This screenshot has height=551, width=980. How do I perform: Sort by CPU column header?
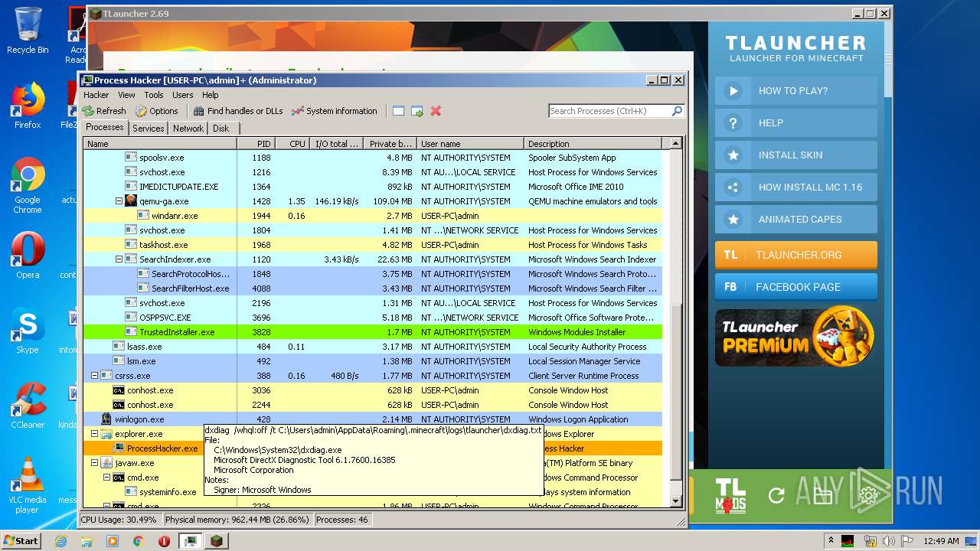click(x=292, y=144)
